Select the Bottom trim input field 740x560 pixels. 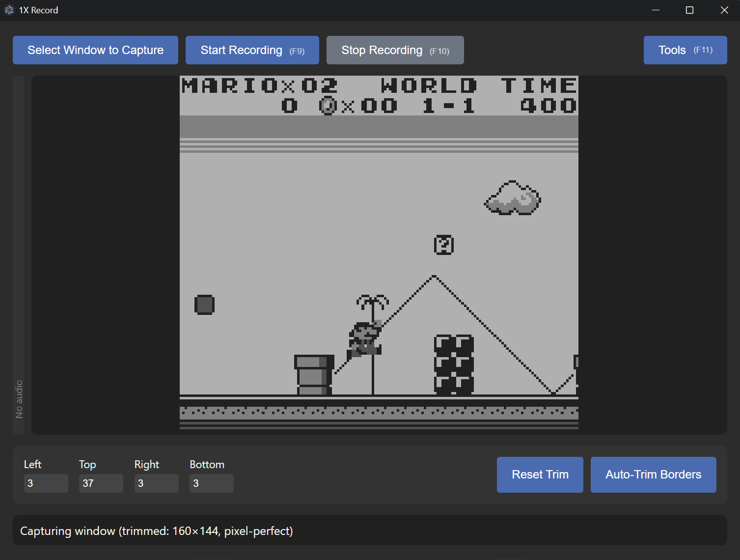(211, 483)
